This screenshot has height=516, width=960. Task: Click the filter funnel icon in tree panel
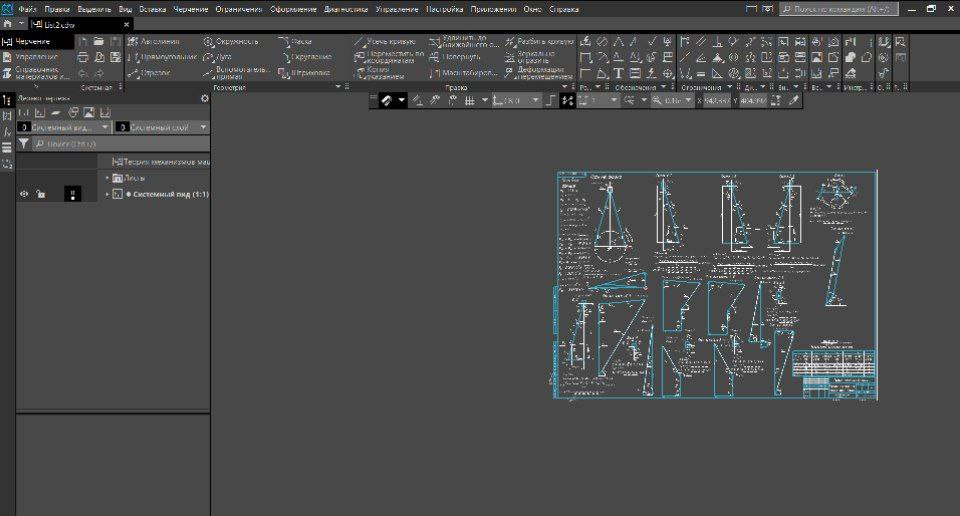pos(24,144)
